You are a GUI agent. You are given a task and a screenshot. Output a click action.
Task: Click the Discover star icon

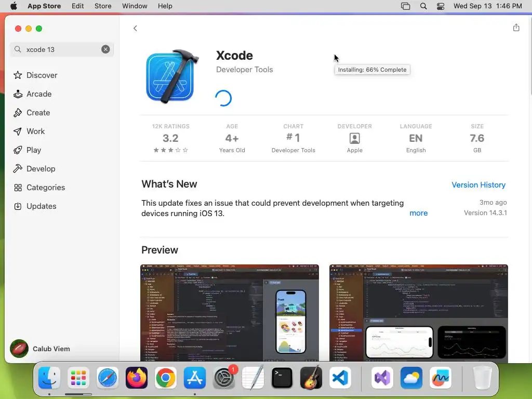coord(18,75)
